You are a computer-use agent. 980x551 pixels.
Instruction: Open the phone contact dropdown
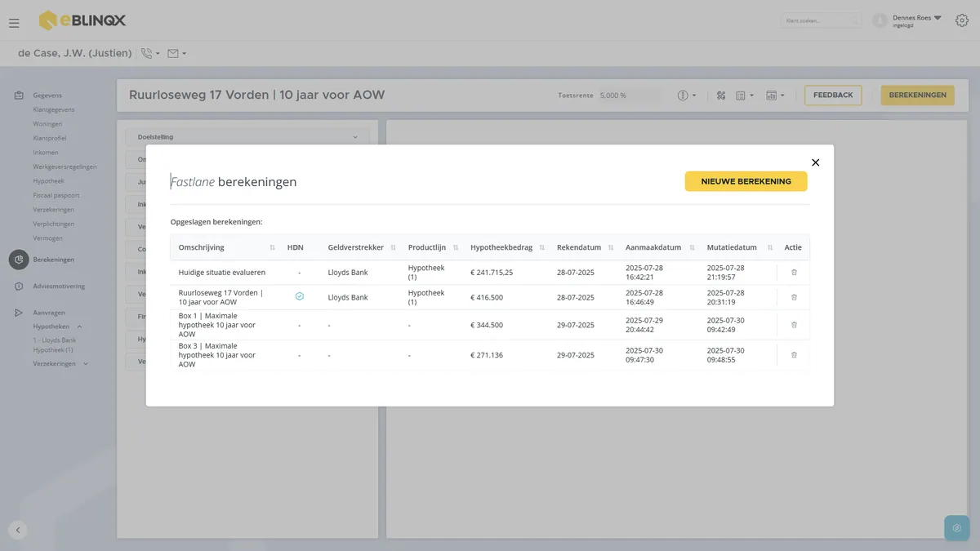click(x=150, y=54)
